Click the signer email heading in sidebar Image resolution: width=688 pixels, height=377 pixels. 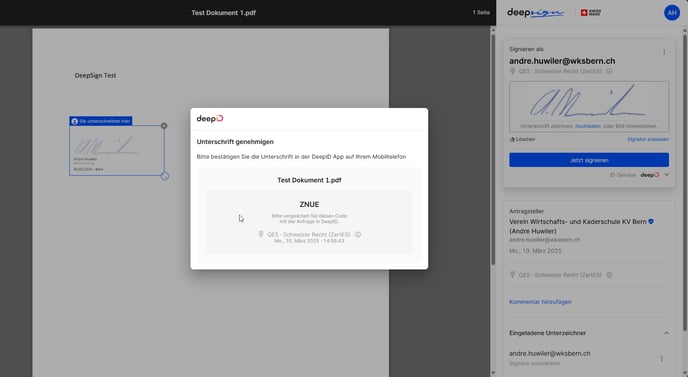(x=562, y=61)
